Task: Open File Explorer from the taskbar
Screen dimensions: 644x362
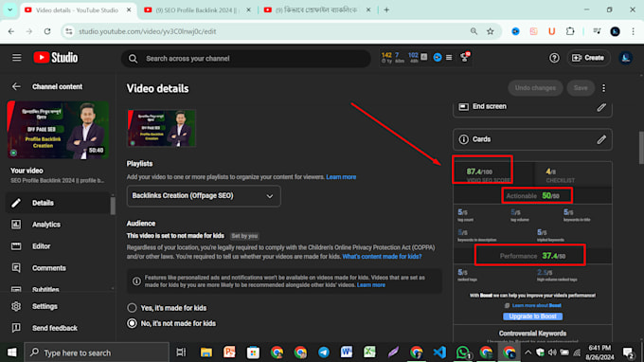Action: [x=206, y=353]
